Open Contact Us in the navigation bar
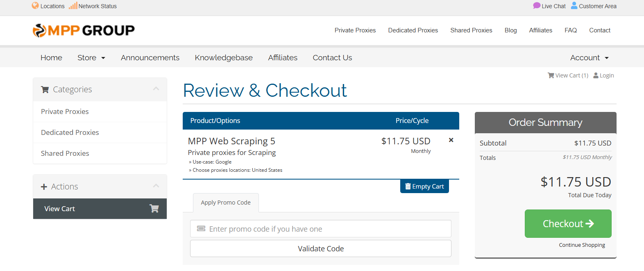Viewport: 644px width, 271px height. (x=332, y=58)
